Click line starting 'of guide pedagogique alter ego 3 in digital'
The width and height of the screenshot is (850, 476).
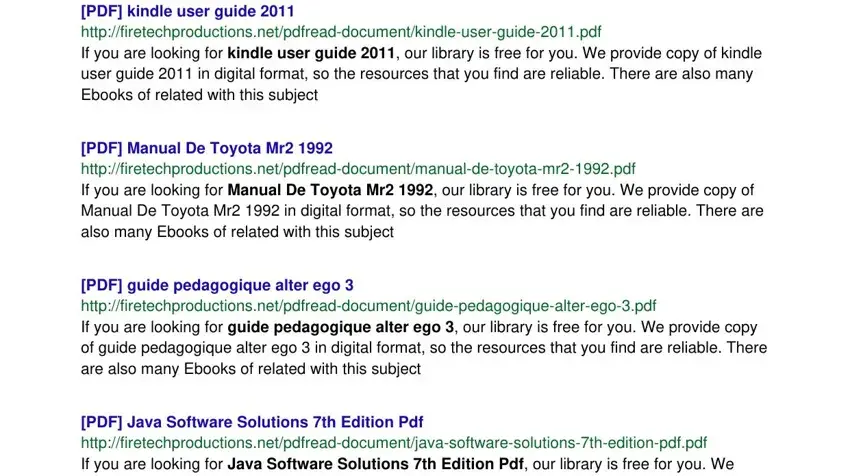[x=424, y=348]
